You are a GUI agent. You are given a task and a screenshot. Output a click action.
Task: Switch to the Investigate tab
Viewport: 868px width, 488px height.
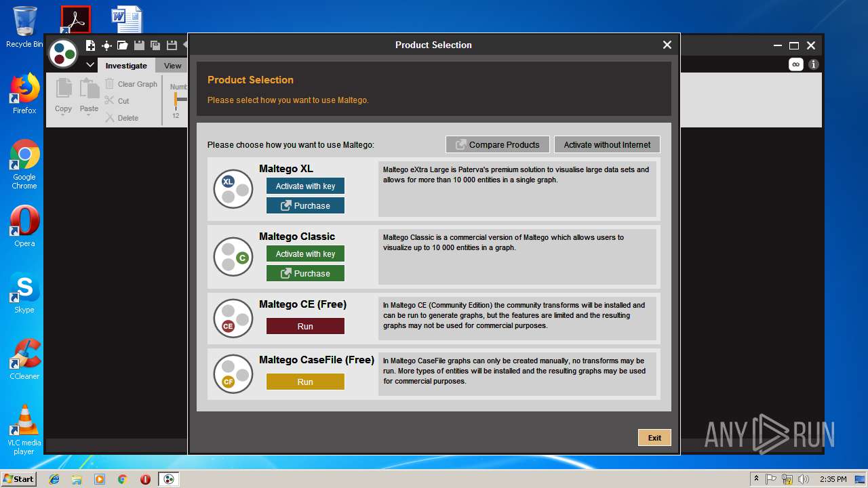(x=126, y=66)
